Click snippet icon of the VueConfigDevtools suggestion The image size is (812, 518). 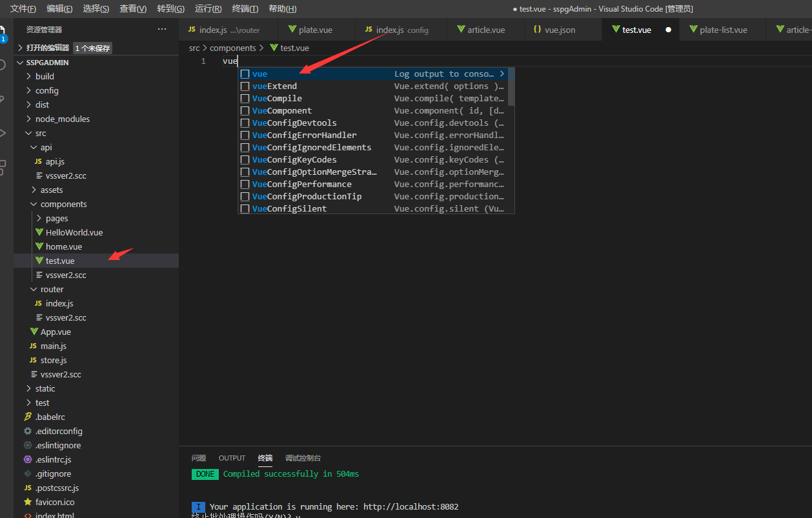tap(245, 123)
